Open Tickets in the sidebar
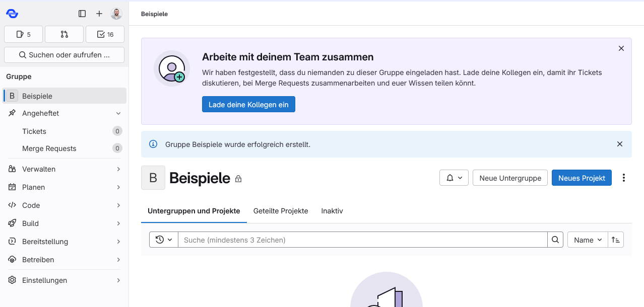The width and height of the screenshot is (644, 307). pos(65,131)
